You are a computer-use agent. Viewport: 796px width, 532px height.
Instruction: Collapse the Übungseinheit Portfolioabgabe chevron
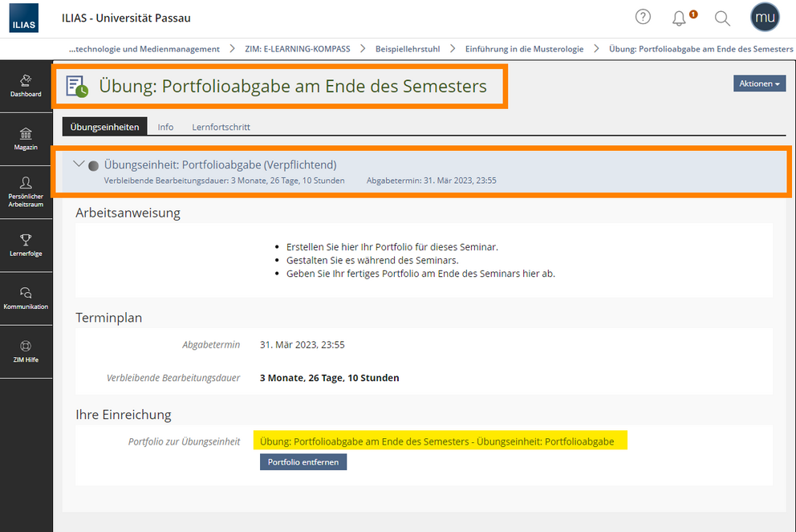tap(79, 164)
